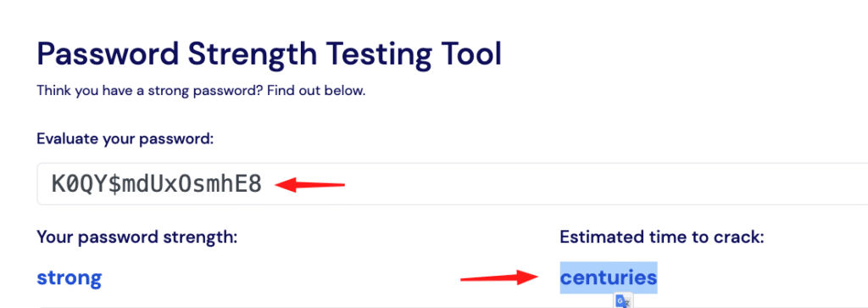Select the highlighted 'centuries' result
Image resolution: width=868 pixels, height=308 pixels.
609,277
